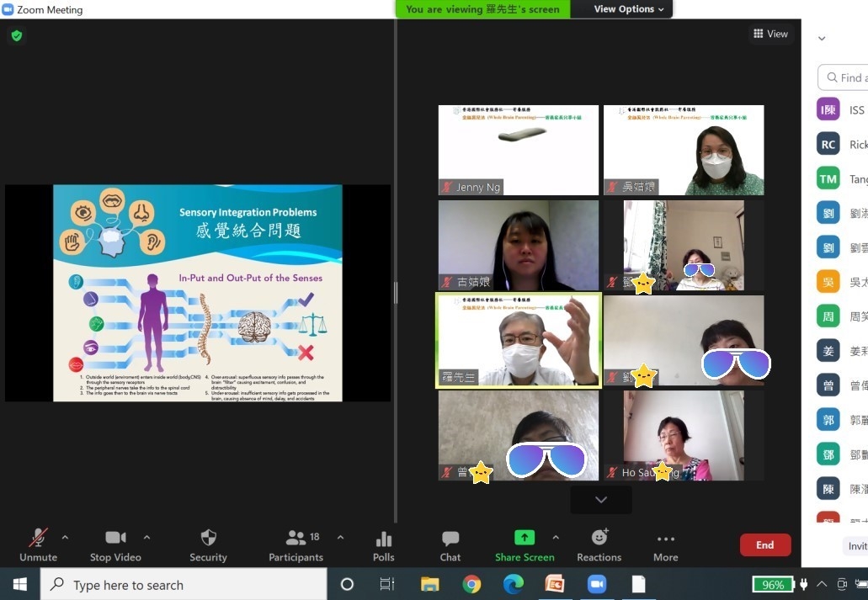Click the red End meeting button

pos(764,544)
